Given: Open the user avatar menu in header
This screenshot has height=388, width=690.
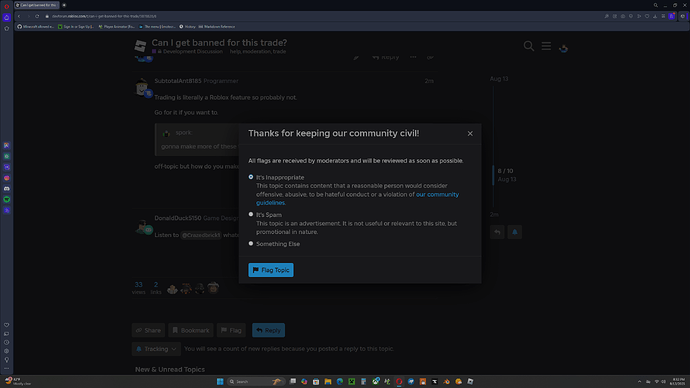Looking at the screenshot, I should pos(563,47).
